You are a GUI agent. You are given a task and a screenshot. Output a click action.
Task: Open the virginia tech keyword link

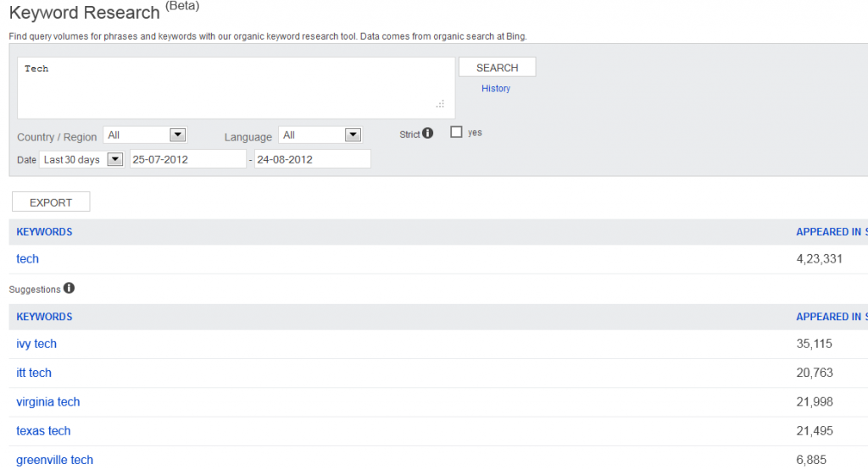(x=48, y=402)
